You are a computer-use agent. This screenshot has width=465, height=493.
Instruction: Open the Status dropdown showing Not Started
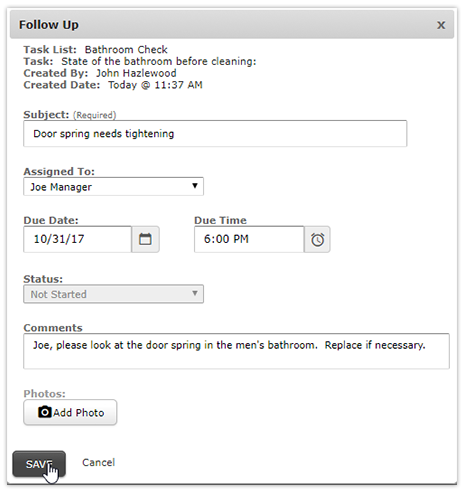113,294
